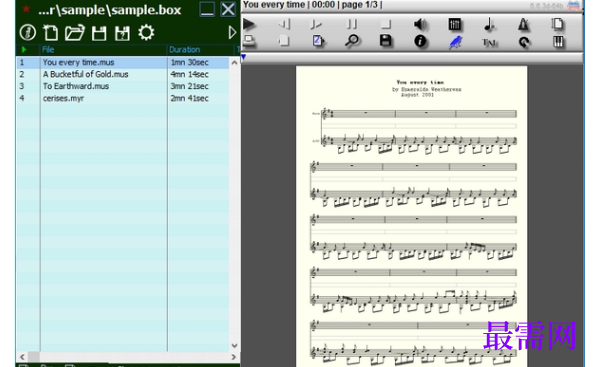Screen dimensions: 595x367
Task: Click the page layout icon
Action: 558,25
